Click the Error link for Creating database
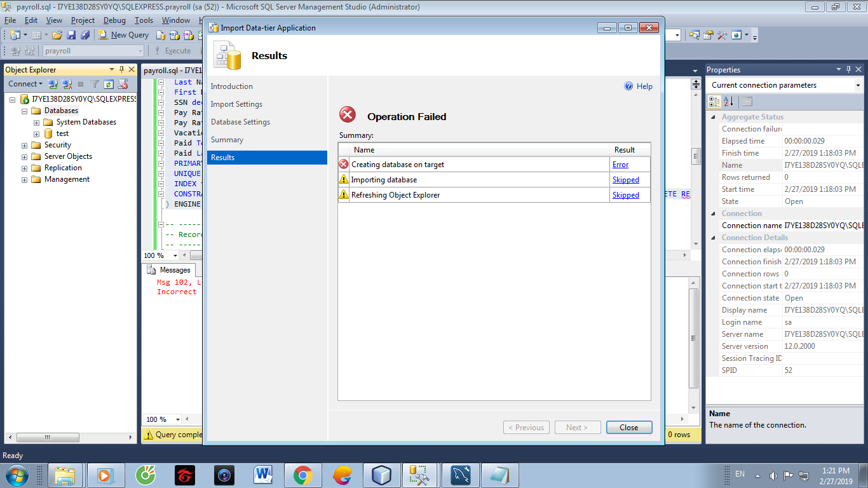Image resolution: width=868 pixels, height=488 pixels. [x=620, y=165]
